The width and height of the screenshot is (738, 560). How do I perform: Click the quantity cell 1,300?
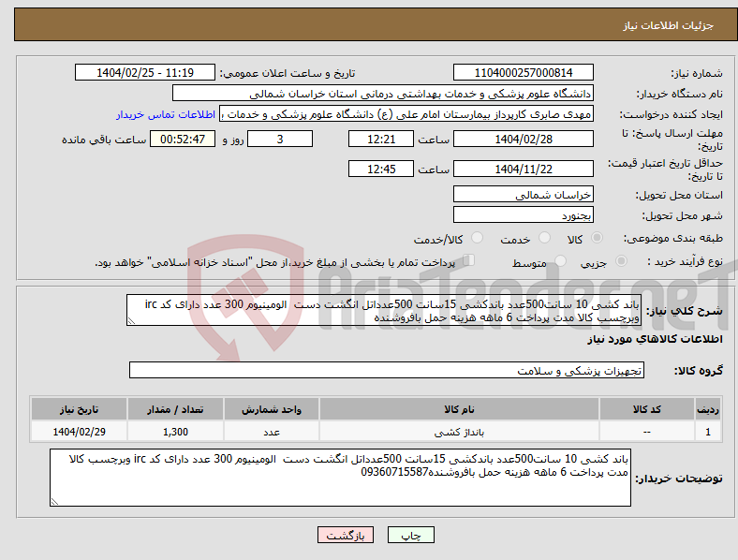tap(175, 432)
